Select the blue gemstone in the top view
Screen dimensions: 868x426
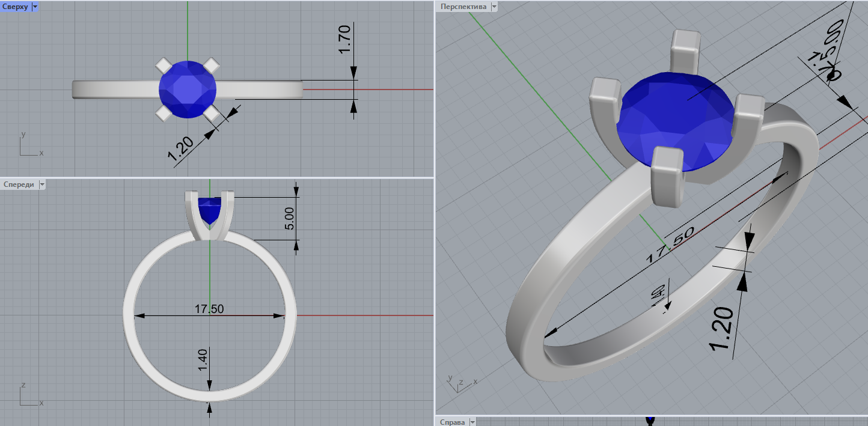point(188,90)
